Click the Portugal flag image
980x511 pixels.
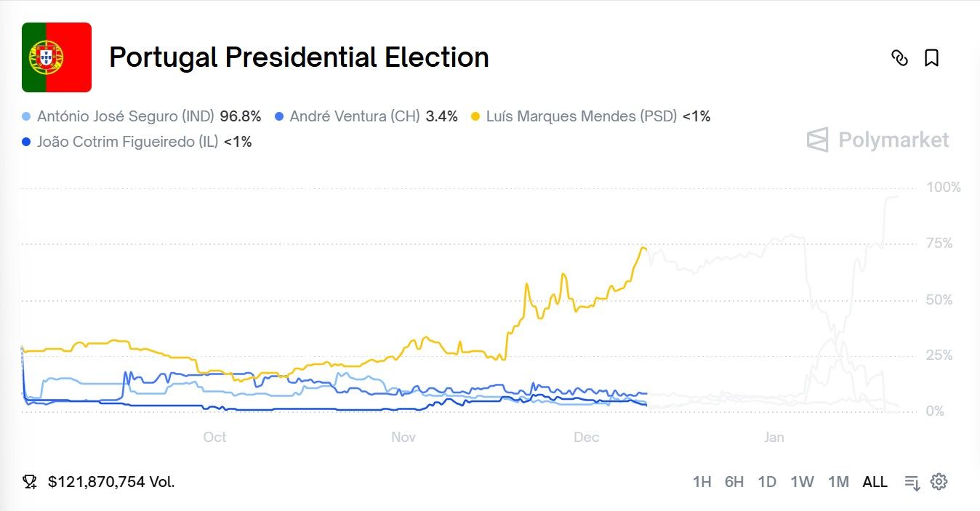(57, 57)
